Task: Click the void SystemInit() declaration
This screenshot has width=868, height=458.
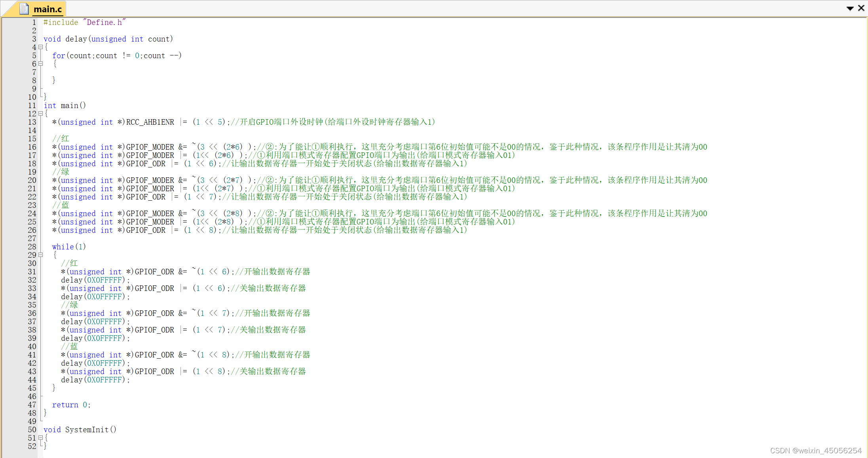Action: (80, 429)
